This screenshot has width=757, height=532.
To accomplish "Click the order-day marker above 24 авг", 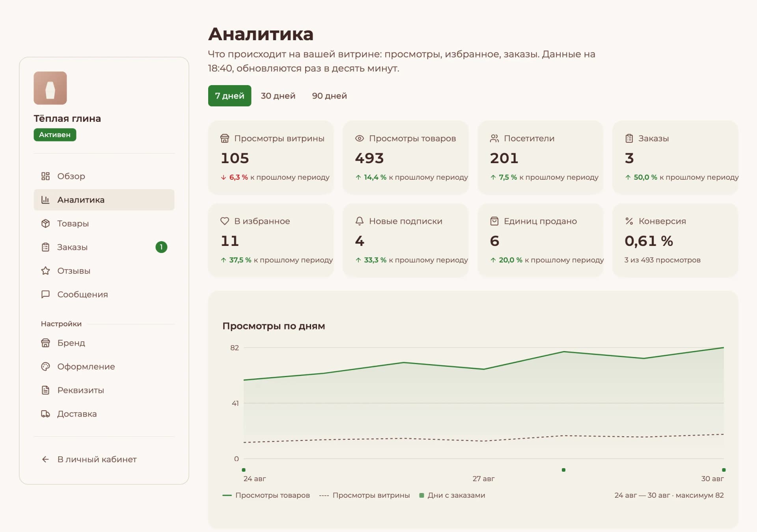I will [244, 470].
